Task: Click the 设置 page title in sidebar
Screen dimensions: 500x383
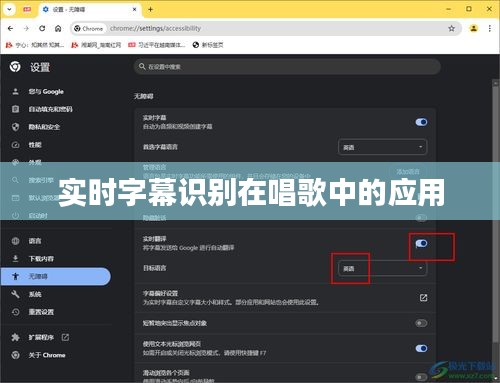Action: click(40, 67)
